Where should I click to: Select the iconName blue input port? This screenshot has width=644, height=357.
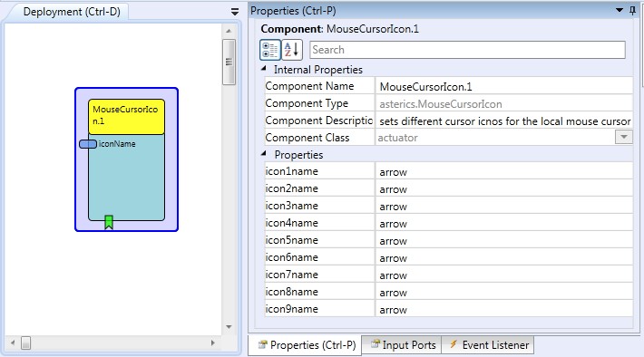point(88,144)
